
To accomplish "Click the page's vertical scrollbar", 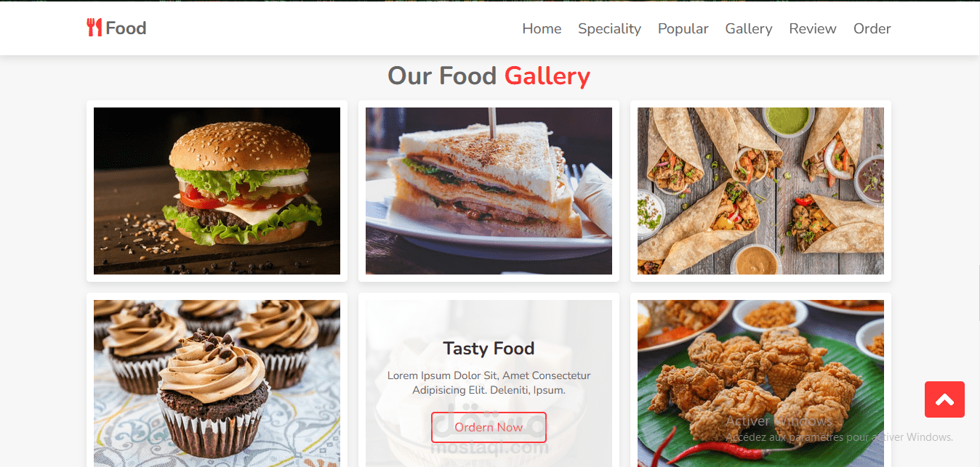I will (978, 293).
